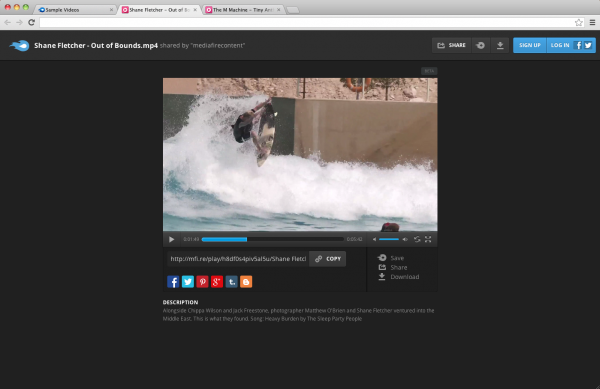Click the Copy link button
Image resolution: width=600 pixels, height=389 pixels.
328,259
